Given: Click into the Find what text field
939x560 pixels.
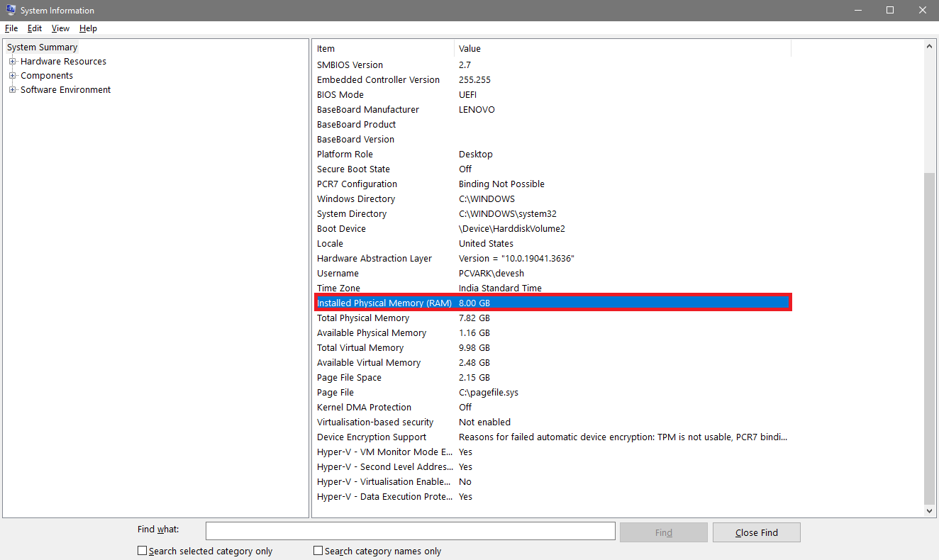Looking at the screenshot, I should point(410,531).
